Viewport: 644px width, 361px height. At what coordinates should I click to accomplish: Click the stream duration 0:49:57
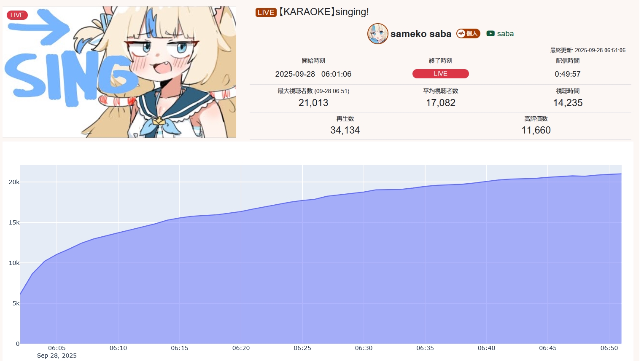point(568,74)
